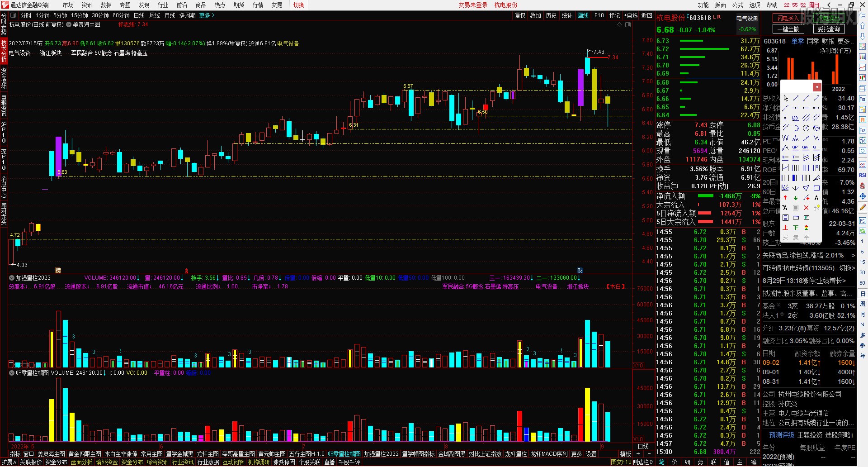
Task: Open the F10 company info
Action: click(x=599, y=15)
